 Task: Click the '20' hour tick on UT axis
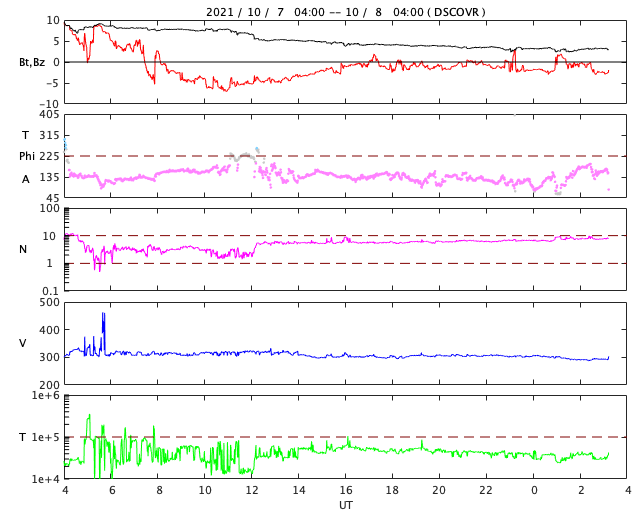pos(439,490)
